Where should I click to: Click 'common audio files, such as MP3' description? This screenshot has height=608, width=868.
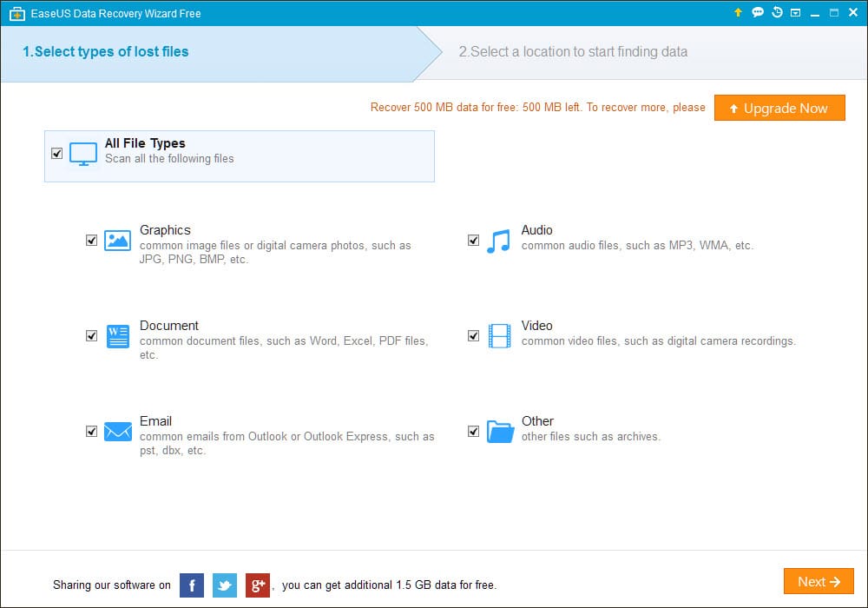coord(637,245)
